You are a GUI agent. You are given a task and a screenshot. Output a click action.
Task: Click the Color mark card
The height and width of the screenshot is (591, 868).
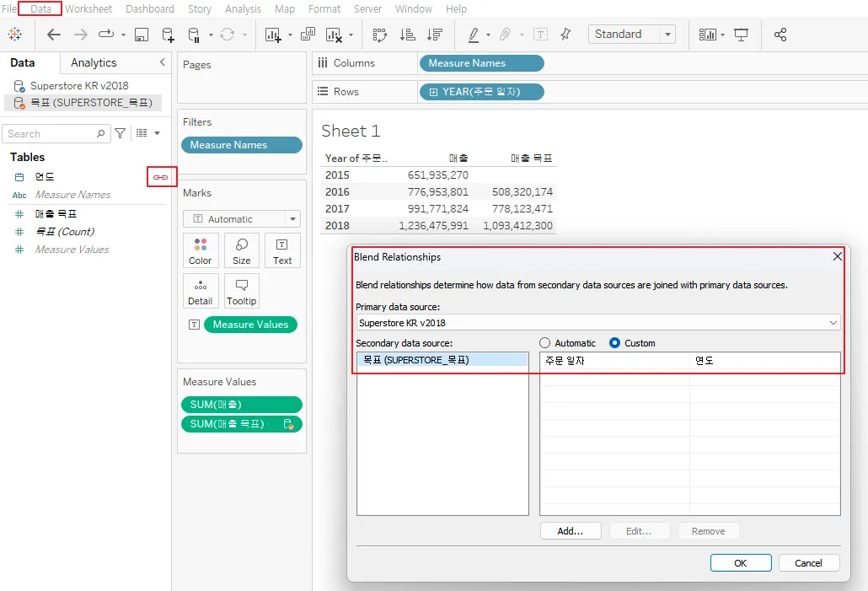[x=201, y=250]
